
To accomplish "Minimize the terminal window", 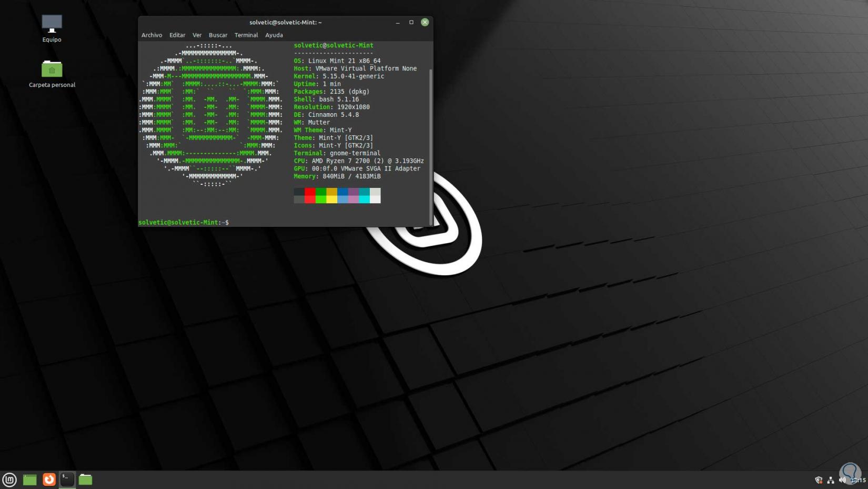I will point(398,22).
